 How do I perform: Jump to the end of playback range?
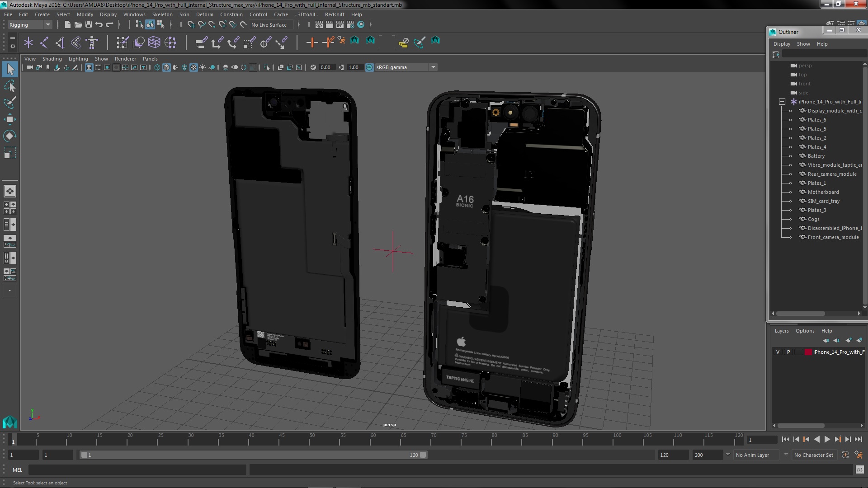[858, 439]
